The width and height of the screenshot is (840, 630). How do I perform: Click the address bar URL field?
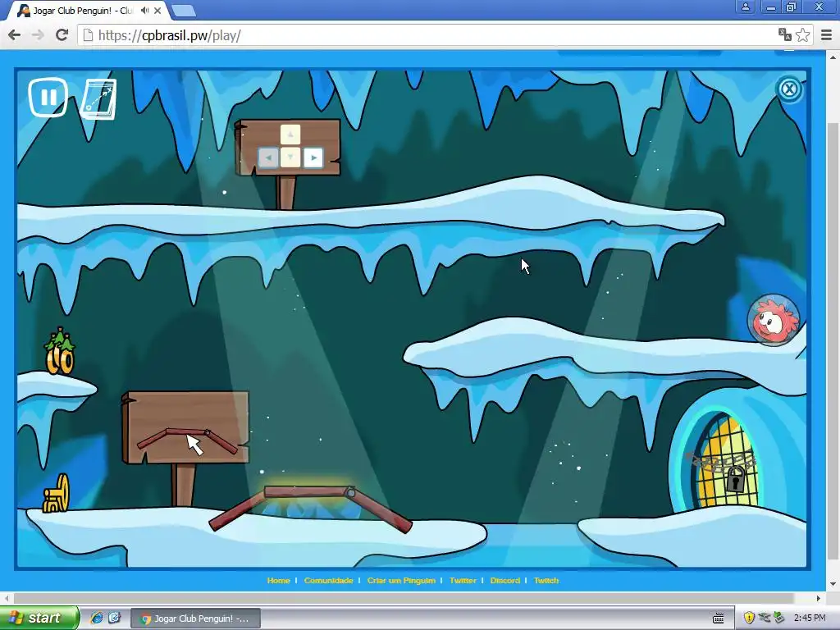tap(428, 35)
